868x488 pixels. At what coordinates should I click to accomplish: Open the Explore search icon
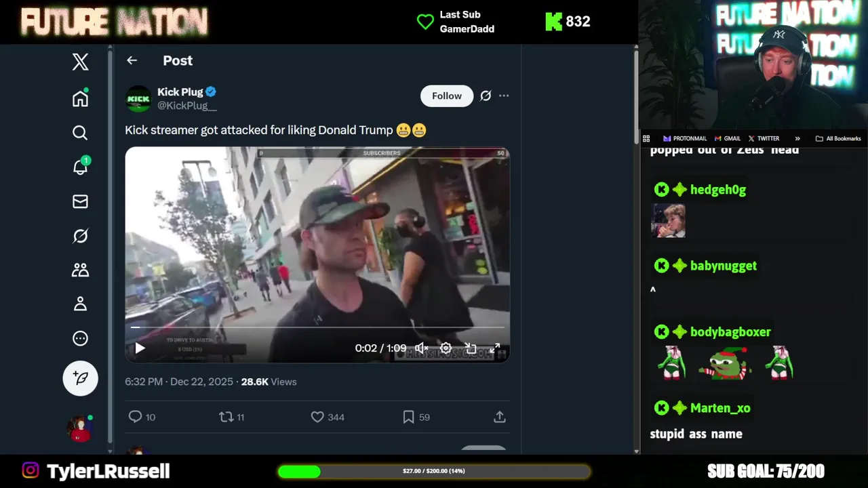coord(80,132)
